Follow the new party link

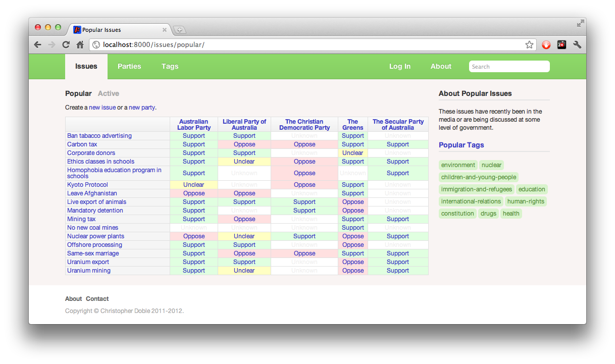click(x=142, y=108)
